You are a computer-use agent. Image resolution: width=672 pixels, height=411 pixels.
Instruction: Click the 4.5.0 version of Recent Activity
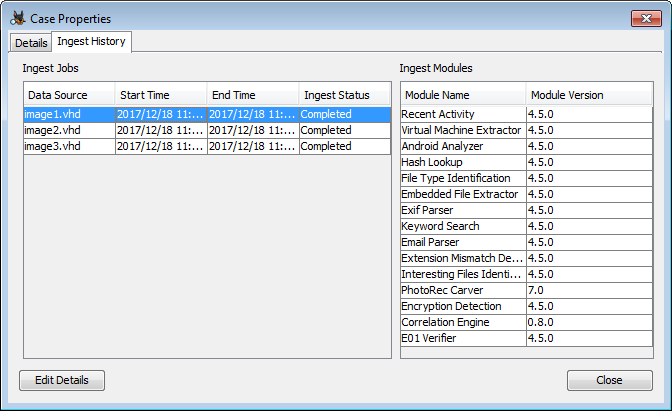click(589, 114)
